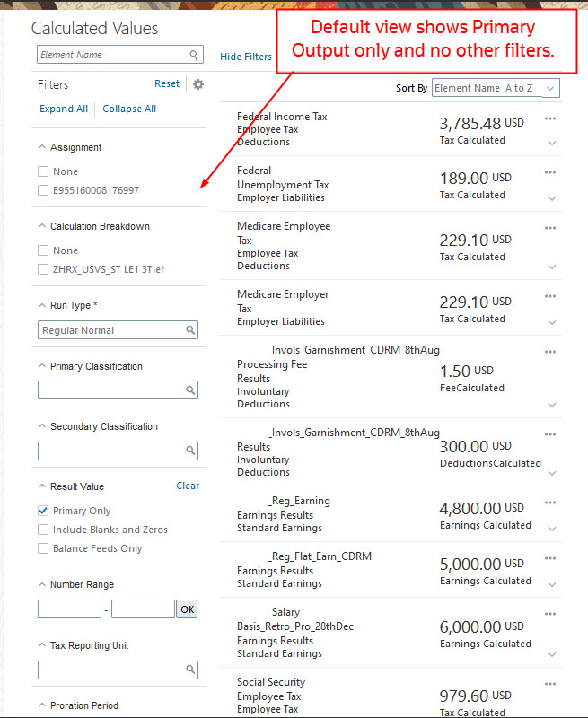Click the Expand All link
588x718 pixels.
click(64, 109)
